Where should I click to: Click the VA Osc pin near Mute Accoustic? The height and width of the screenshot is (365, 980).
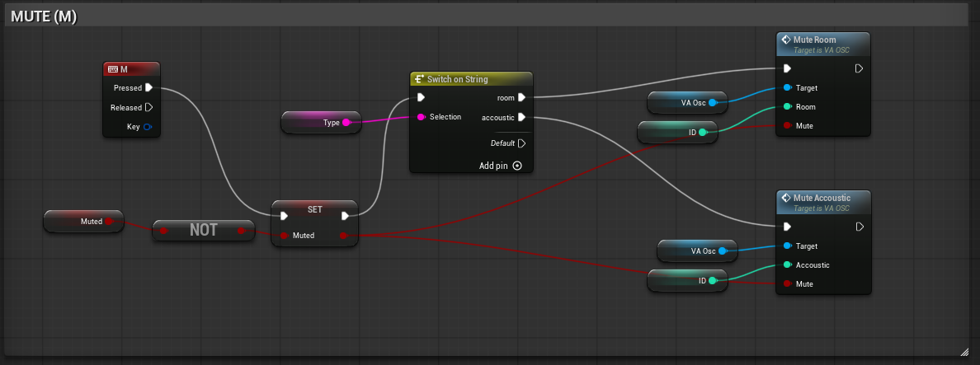pos(723,250)
